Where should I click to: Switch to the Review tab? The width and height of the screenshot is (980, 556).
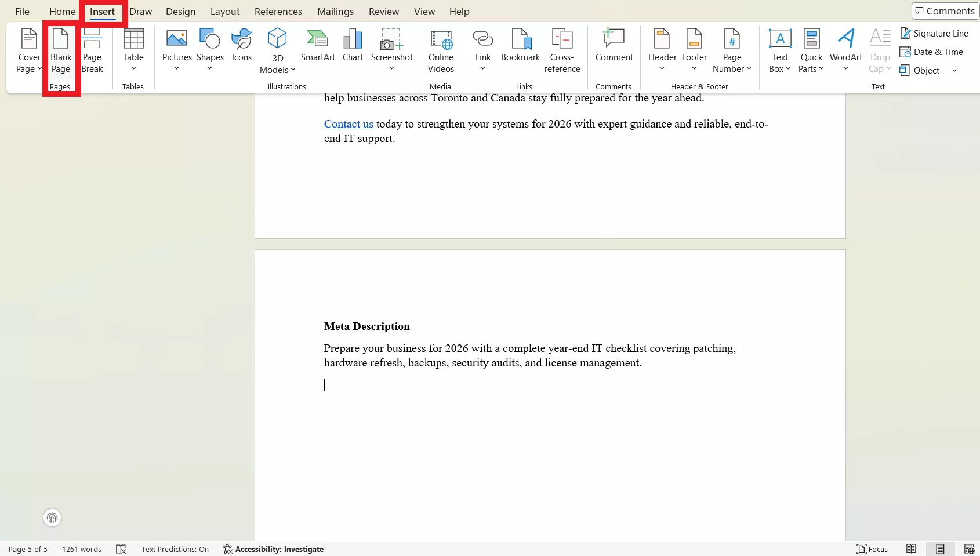384,12
